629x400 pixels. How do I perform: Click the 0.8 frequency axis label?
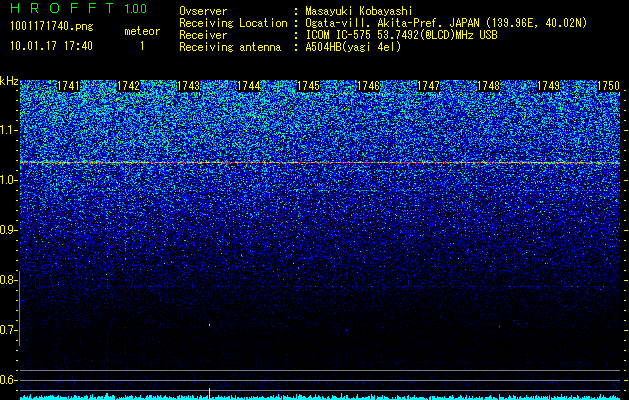tap(8, 280)
